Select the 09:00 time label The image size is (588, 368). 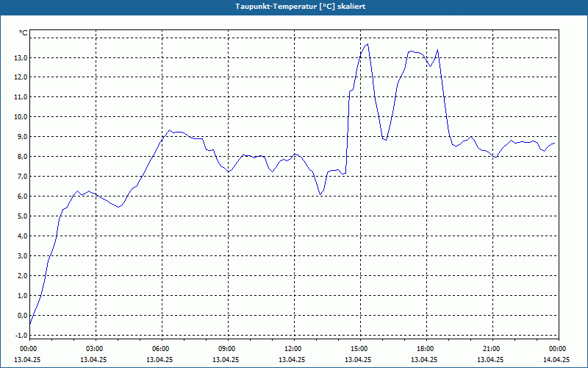(x=227, y=349)
